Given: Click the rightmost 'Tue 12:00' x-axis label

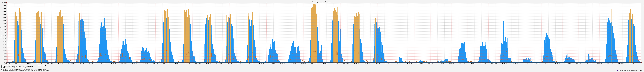Looking at the screenshot, I should pyautogui.click(x=631, y=63).
